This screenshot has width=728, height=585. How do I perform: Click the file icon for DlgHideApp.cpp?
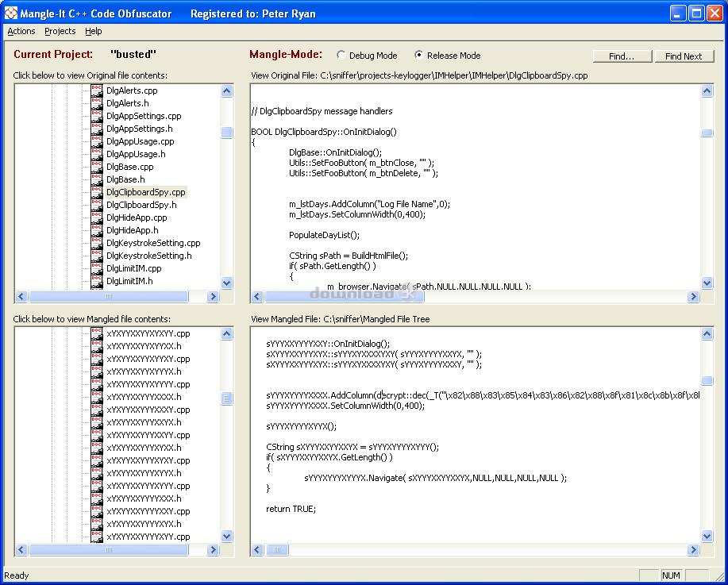pos(97,217)
